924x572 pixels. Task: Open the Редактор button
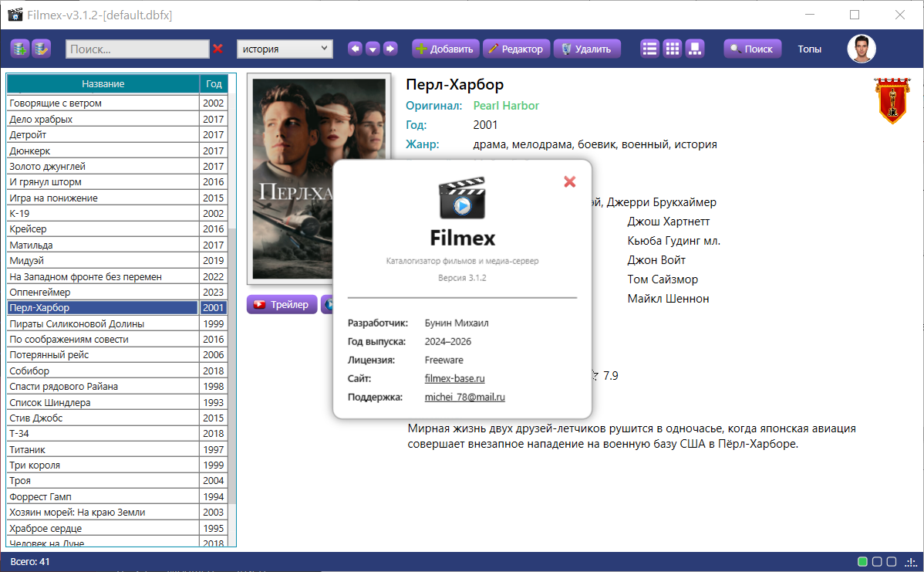click(516, 49)
